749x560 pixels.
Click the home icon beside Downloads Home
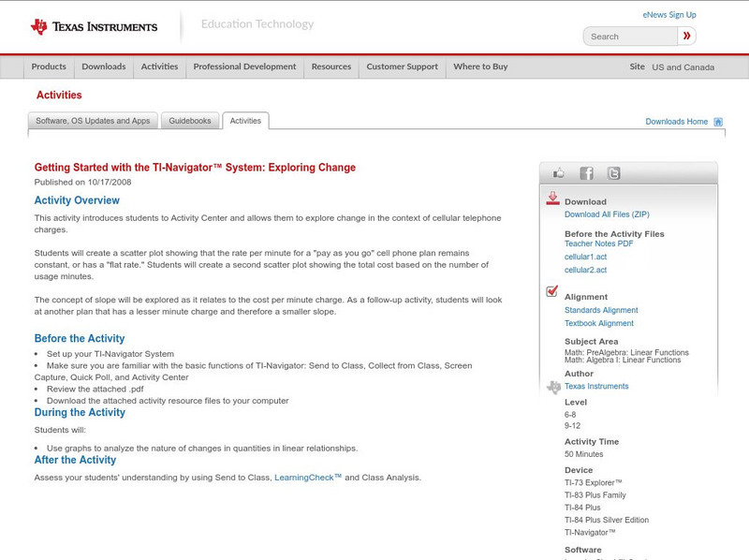click(x=718, y=122)
